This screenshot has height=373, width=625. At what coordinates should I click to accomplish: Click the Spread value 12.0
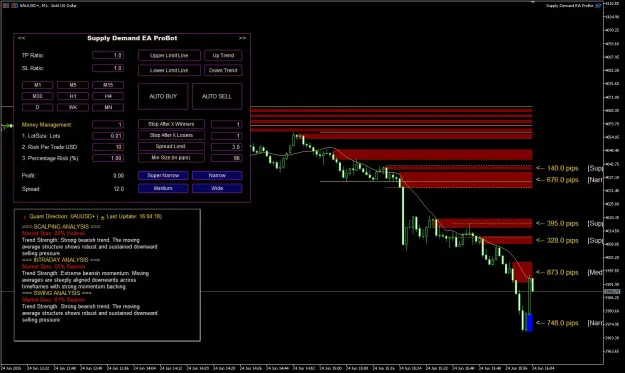(118, 189)
